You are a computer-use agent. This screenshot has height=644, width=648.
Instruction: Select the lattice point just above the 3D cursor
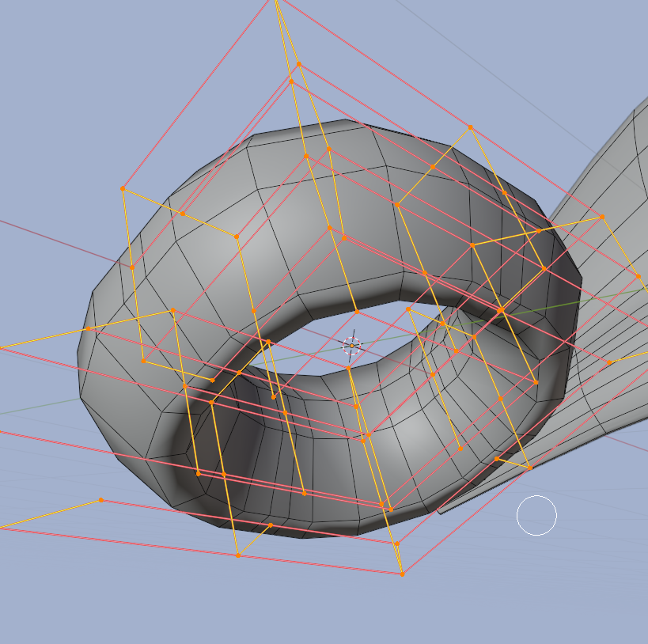[357, 312]
